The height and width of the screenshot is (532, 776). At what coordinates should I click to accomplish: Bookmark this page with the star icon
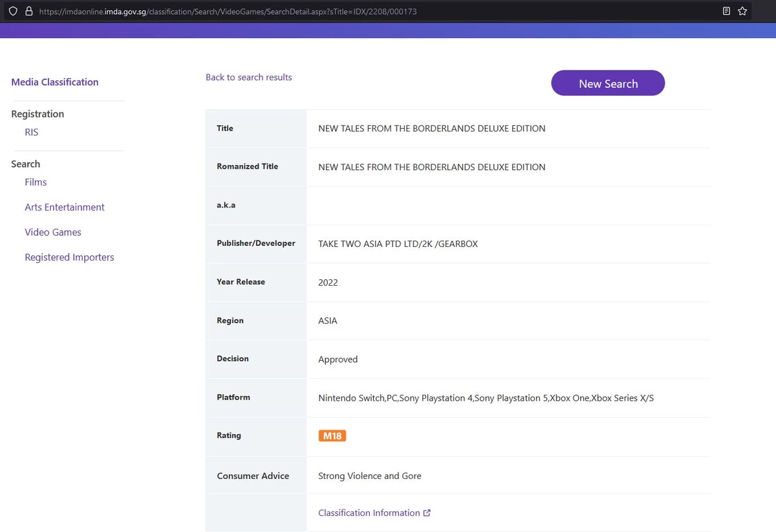pyautogui.click(x=742, y=11)
